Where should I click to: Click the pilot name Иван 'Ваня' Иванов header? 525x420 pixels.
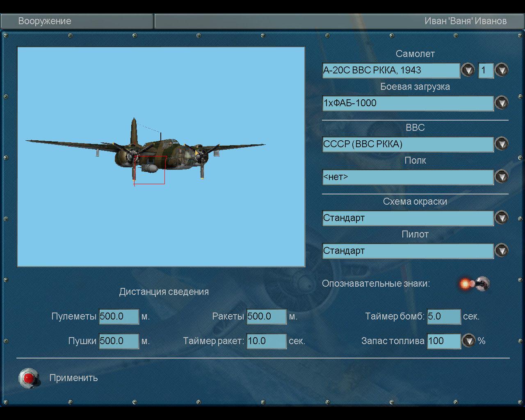(x=465, y=21)
